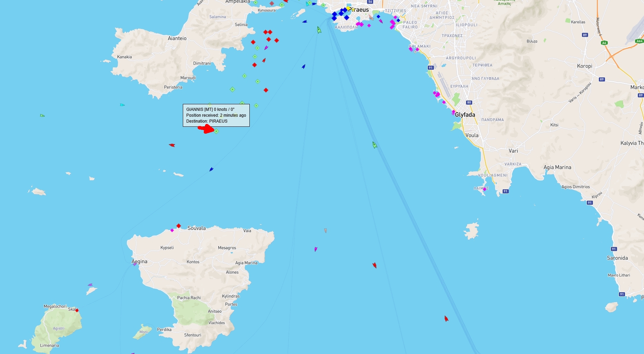Select the red ship west of the GIANNIS tanker
Viewport: 644px width, 354px height.
[172, 145]
